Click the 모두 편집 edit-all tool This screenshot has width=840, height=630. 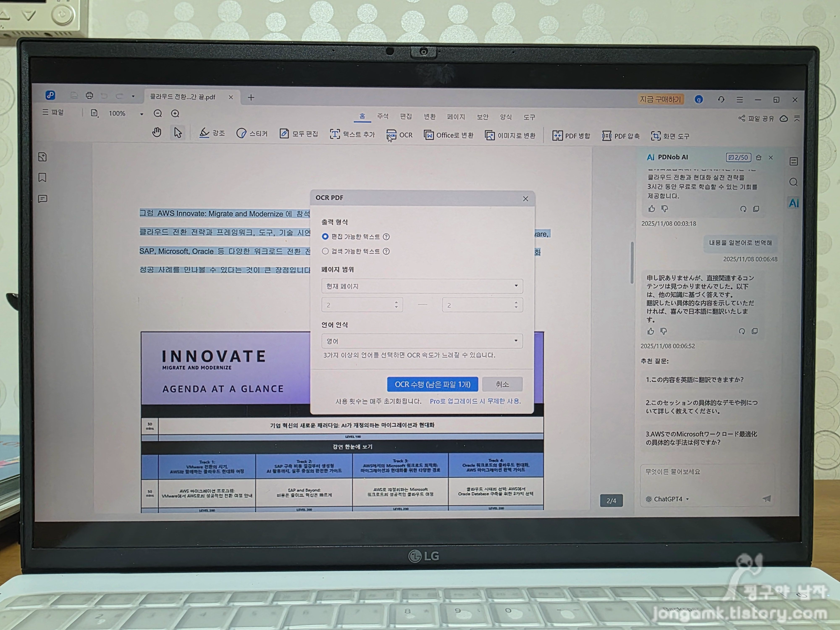pyautogui.click(x=298, y=134)
